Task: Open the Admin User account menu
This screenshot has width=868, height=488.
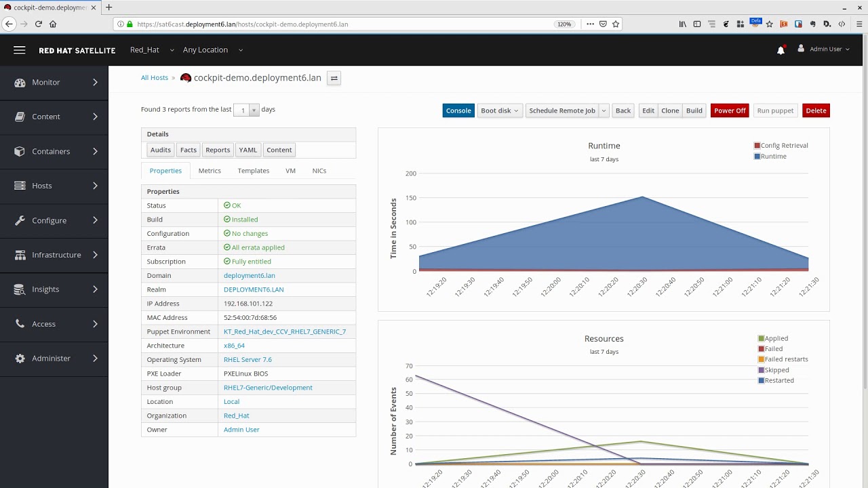Action: point(823,49)
